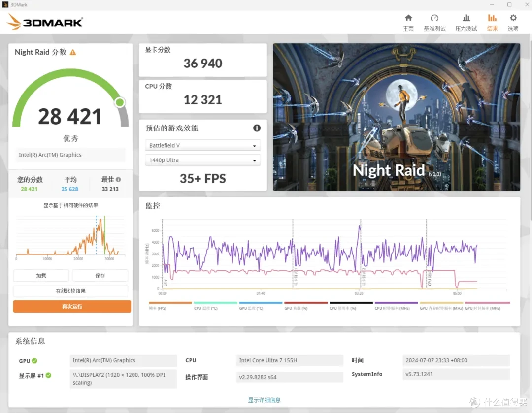Click the Night Raid preview image
The height and width of the screenshot is (413, 532).
[x=396, y=117]
